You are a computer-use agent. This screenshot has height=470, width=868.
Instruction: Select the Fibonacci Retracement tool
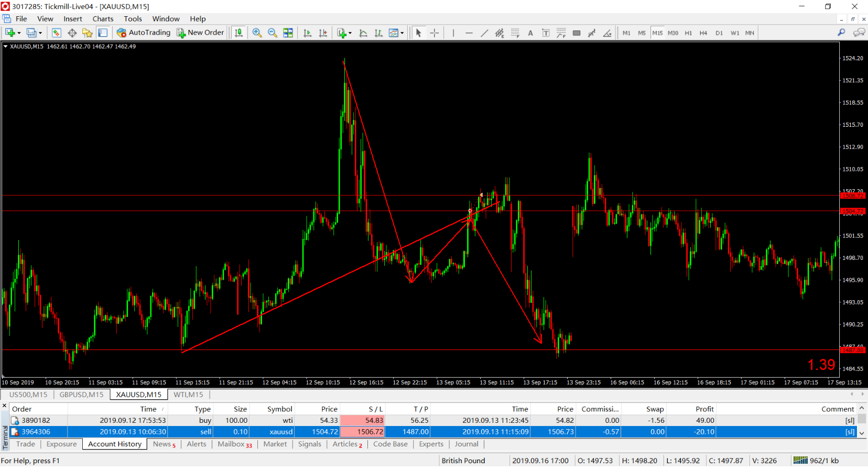515,32
